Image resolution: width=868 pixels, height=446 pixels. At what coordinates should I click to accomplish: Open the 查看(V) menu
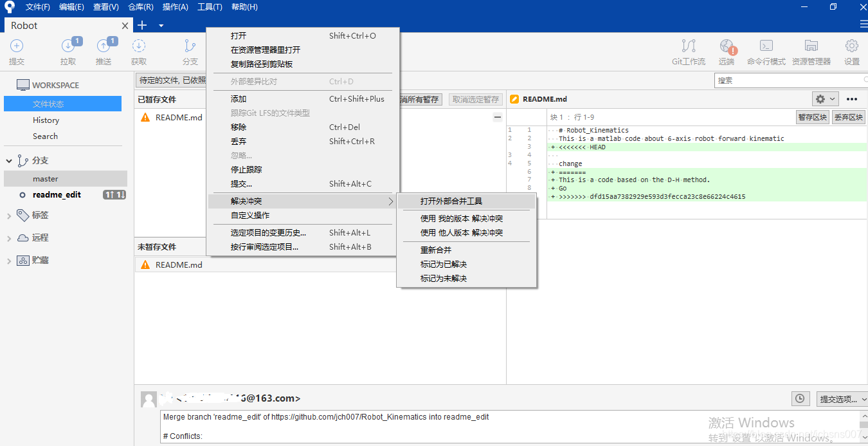(x=106, y=7)
